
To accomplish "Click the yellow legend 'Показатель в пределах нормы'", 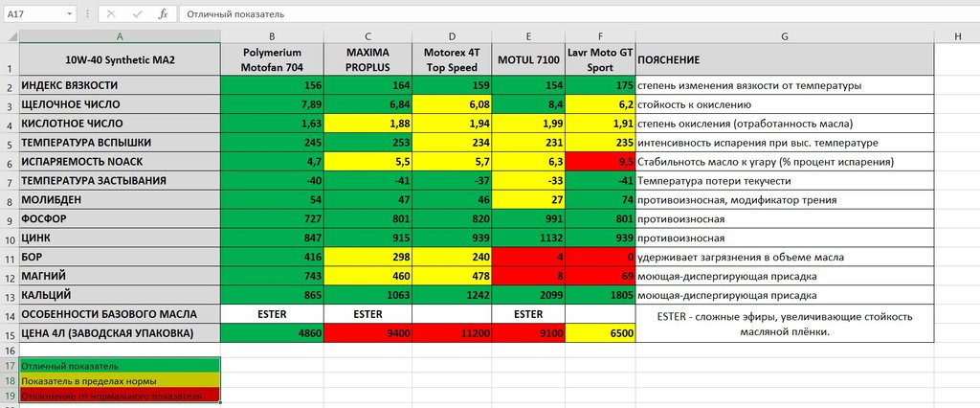I will tap(120, 380).
